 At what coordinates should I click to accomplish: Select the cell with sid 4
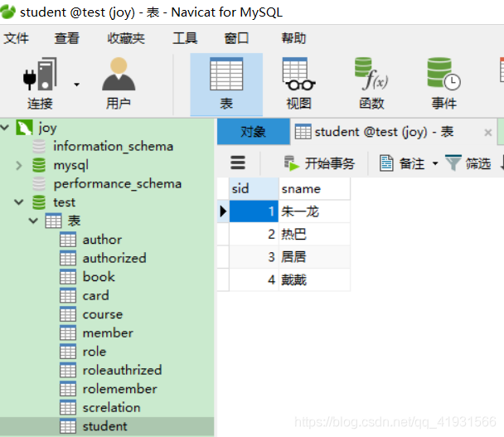(x=254, y=280)
